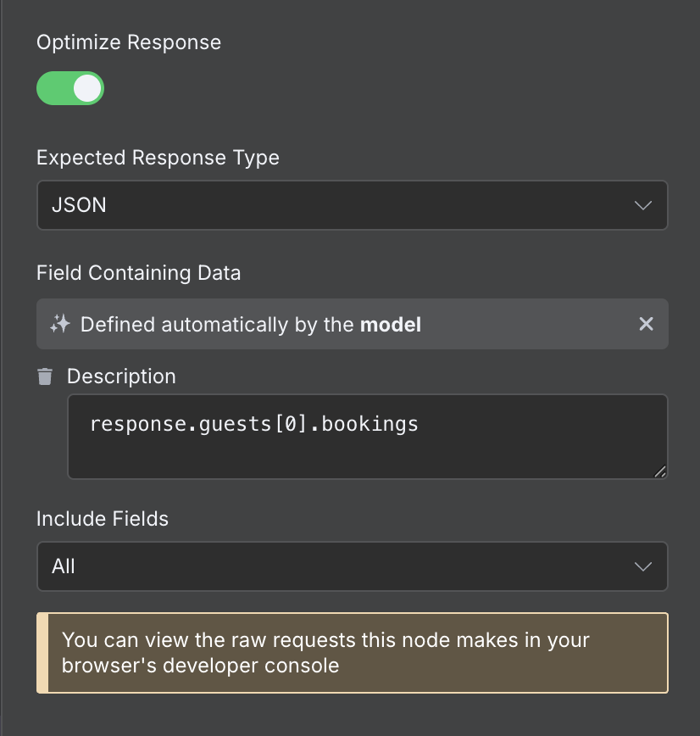700x736 pixels.
Task: Click the delete icon to remove the Description
Action: click(x=44, y=376)
